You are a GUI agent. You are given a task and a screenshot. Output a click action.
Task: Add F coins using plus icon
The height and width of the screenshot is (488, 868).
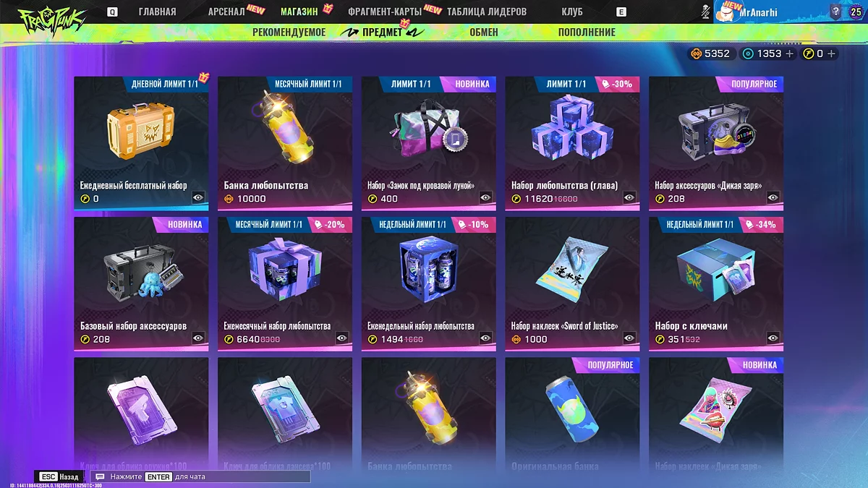pyautogui.click(x=831, y=53)
